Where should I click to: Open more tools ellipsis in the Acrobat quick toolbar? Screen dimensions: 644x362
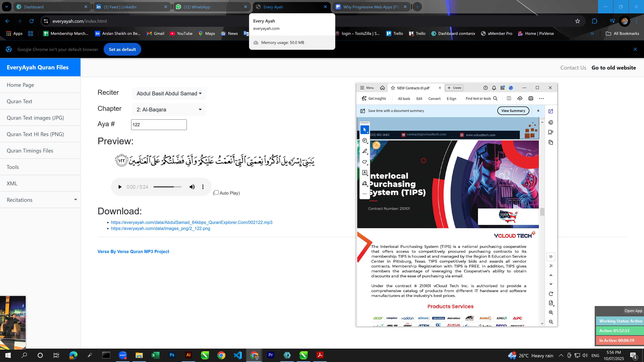coord(364,194)
